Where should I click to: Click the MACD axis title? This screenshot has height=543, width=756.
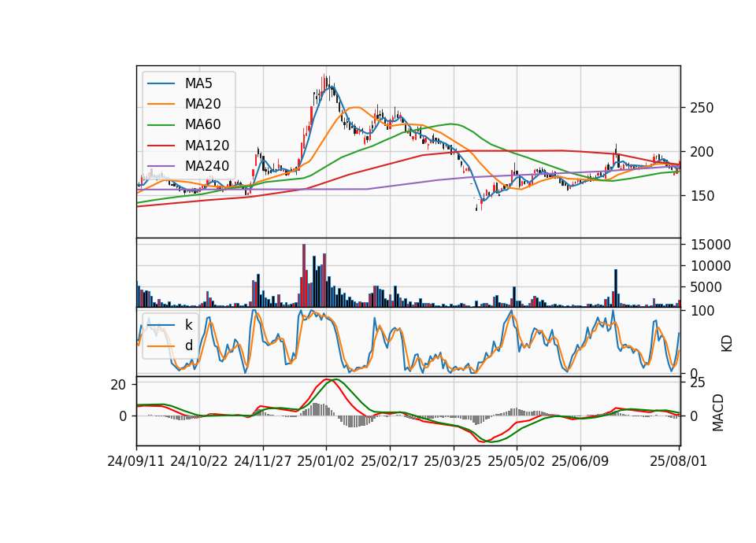click(718, 412)
